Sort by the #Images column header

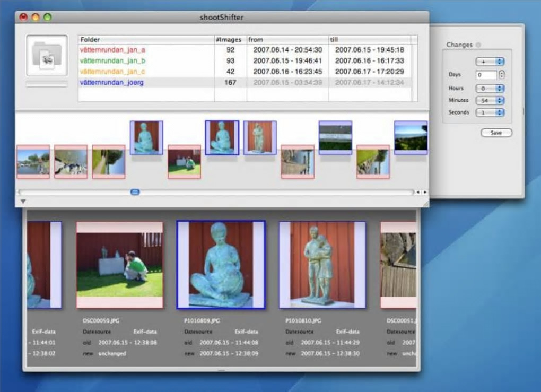click(x=231, y=39)
